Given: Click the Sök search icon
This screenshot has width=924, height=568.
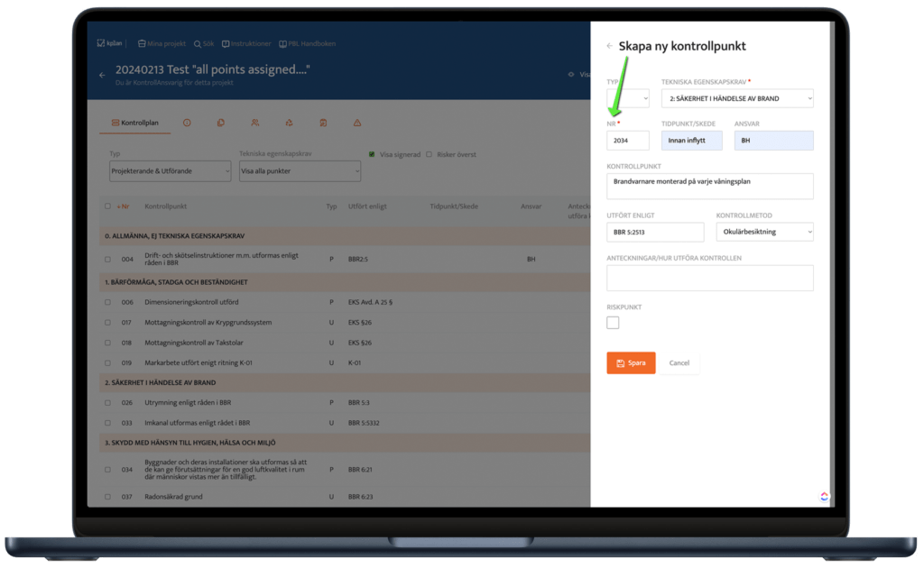Looking at the screenshot, I should 198,43.
